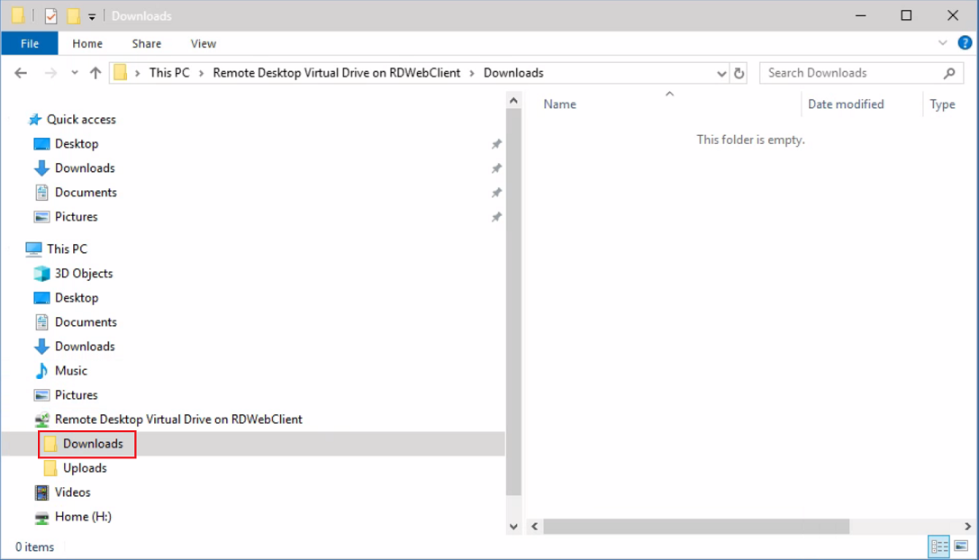
Task: Click Downloads breadcrumb in address bar
Action: pos(513,73)
